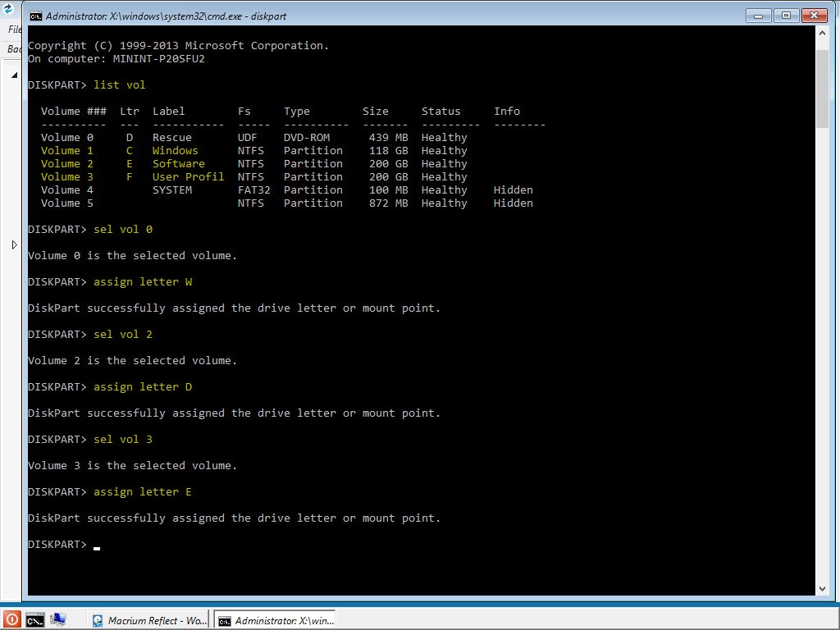840x630 pixels.
Task: Click the 'UDF' file system entry
Action: click(248, 137)
